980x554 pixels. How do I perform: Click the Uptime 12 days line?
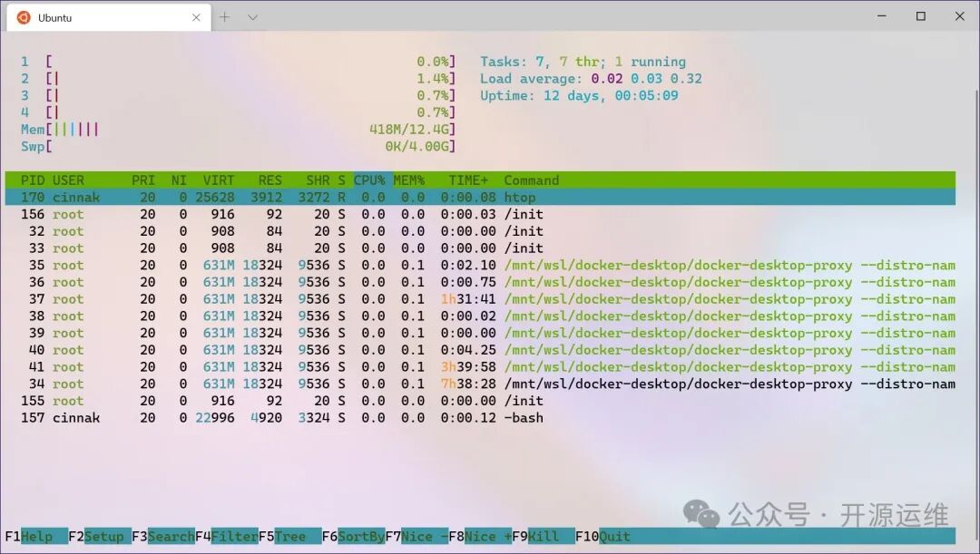click(x=579, y=95)
